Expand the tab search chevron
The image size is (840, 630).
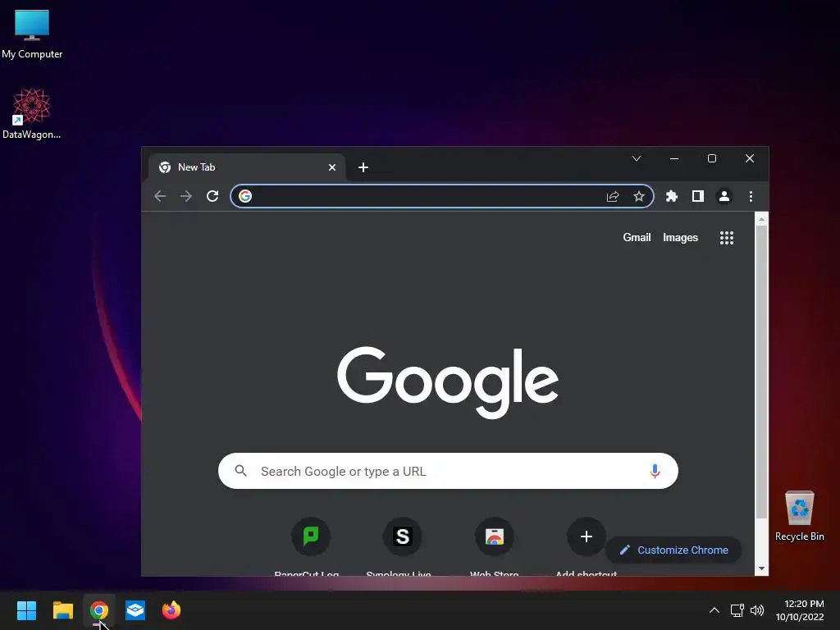pos(637,158)
